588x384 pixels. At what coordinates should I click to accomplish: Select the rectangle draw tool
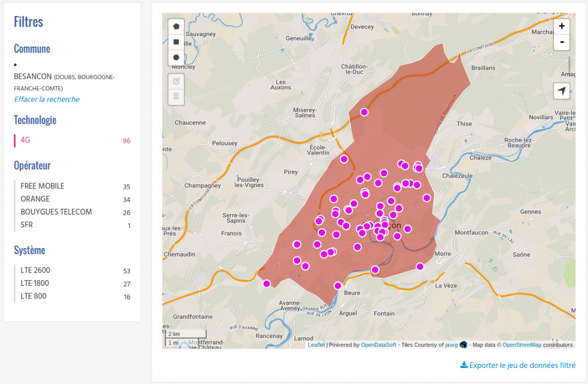(176, 42)
